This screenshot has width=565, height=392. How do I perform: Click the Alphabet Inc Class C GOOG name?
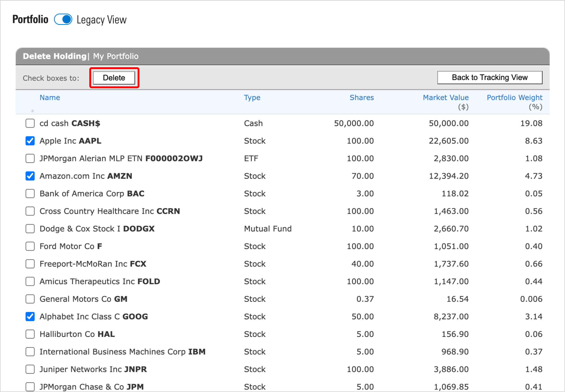click(x=94, y=316)
